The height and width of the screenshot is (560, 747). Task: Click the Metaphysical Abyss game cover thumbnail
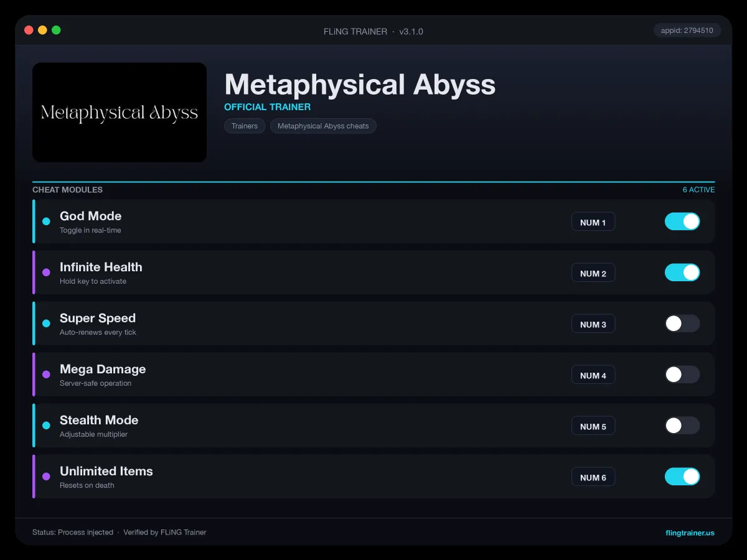[120, 112]
